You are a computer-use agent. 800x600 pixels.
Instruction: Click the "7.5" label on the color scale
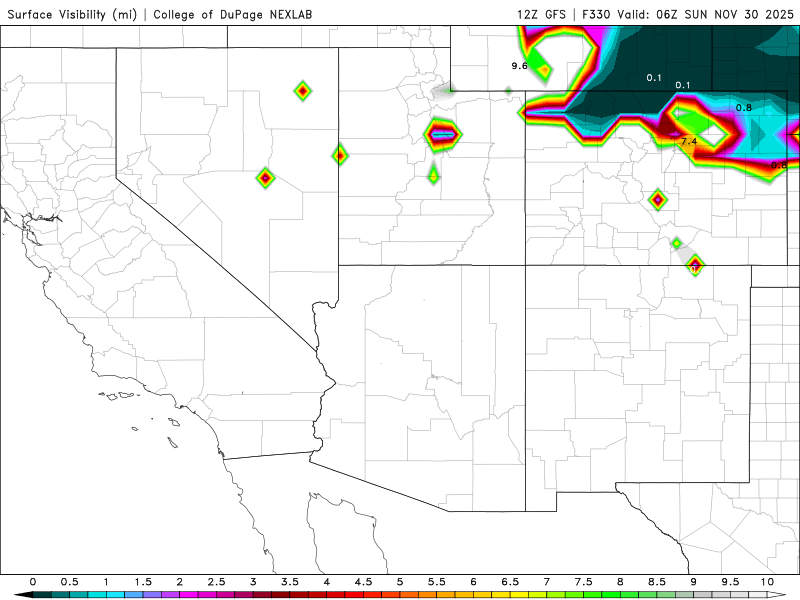pyautogui.click(x=584, y=582)
